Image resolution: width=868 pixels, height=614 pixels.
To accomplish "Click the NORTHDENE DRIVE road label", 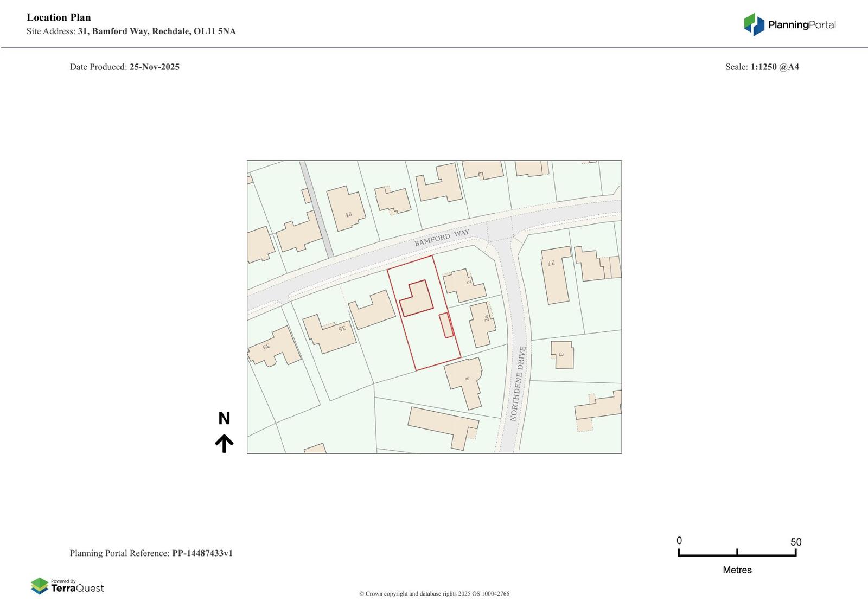I will 518,383.
